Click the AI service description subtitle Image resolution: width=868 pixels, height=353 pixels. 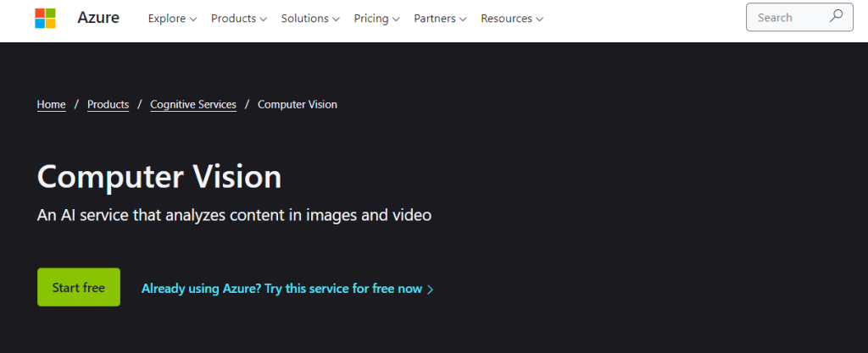click(x=234, y=215)
